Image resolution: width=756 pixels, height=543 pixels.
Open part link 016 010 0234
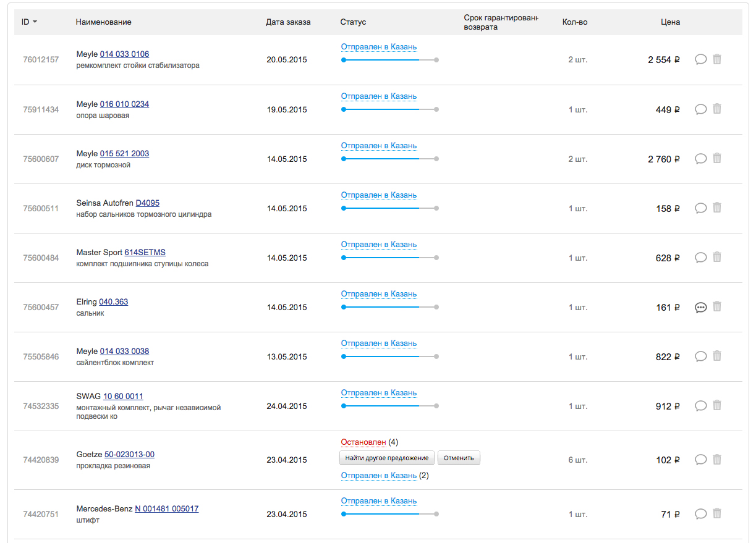pyautogui.click(x=124, y=104)
